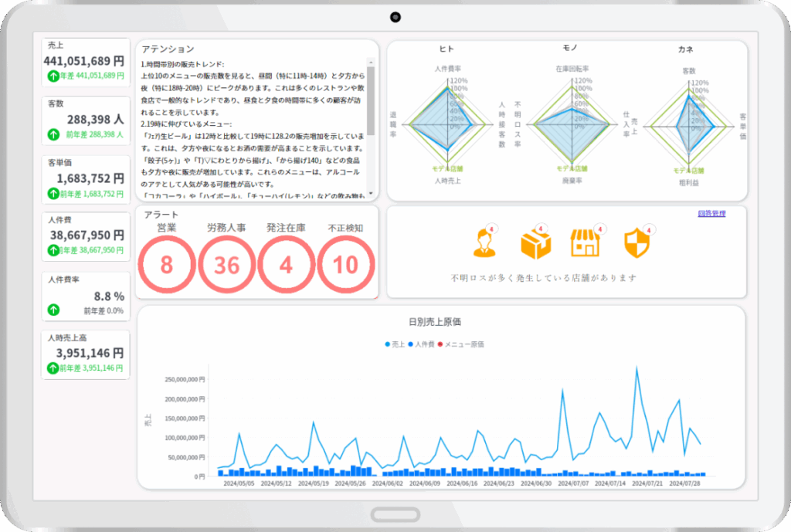
Task: Toggle 売上 series in chart legend
Action: 397,344
